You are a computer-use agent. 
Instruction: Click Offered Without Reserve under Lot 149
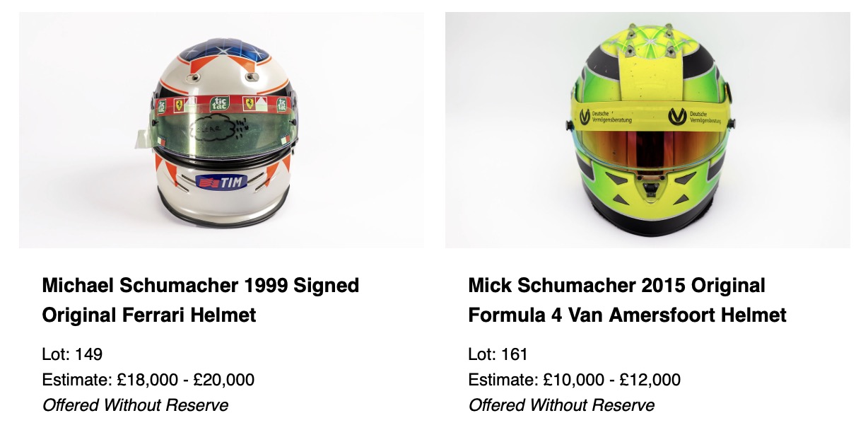click(136, 405)
